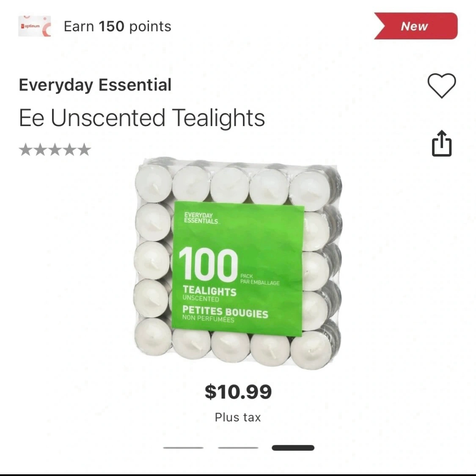Viewport: 476px width, 476px height.
Task: Select the first rating star
Action: click(x=25, y=150)
